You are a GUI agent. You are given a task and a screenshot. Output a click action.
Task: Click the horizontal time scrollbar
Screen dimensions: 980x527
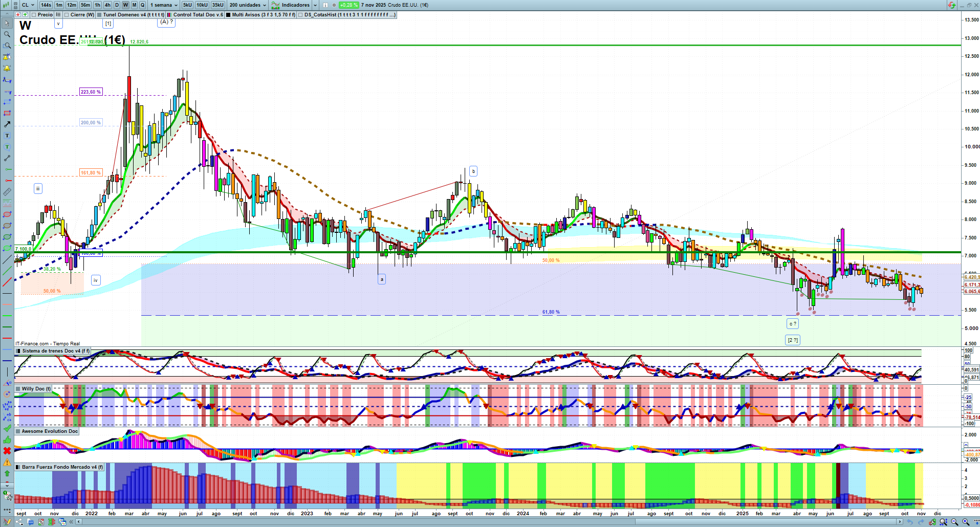click(x=490, y=522)
